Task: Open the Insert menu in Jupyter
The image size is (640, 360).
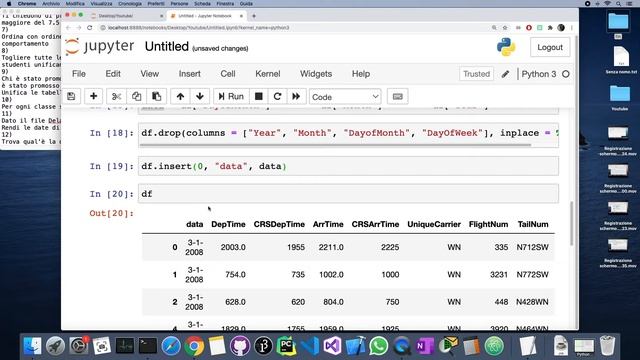Action: 189,74
